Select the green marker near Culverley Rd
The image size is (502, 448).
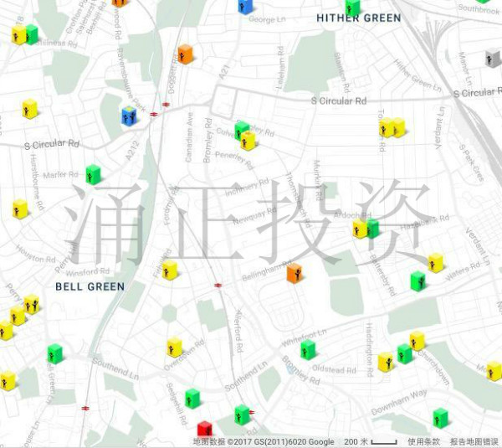tap(241, 129)
